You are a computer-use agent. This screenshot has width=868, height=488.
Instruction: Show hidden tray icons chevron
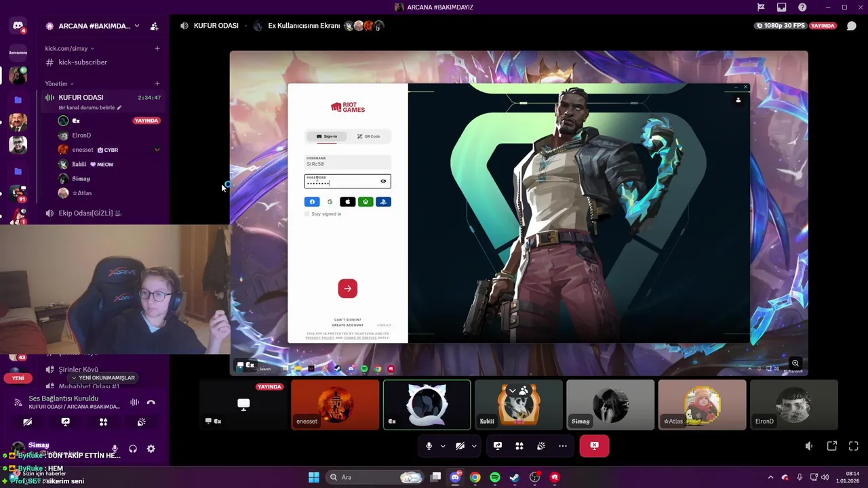(x=770, y=477)
